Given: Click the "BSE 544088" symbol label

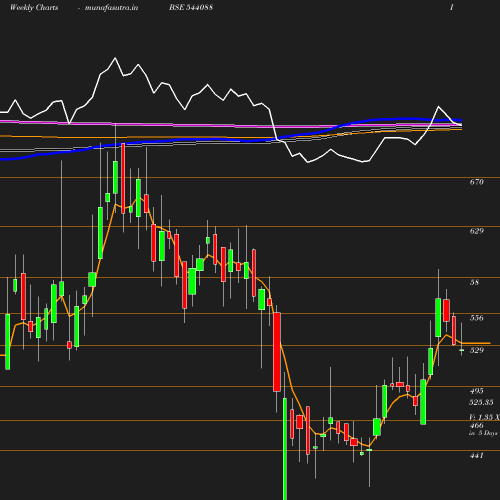Looking at the screenshot, I should (191, 7).
